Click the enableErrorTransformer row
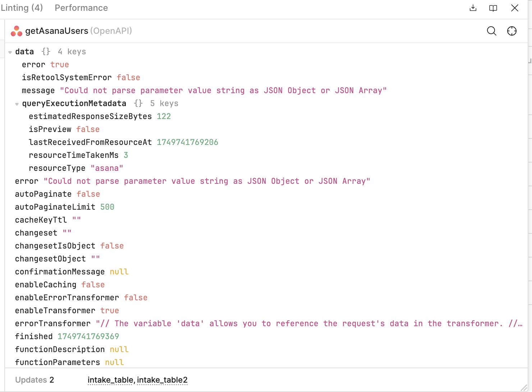Viewport: 532px width, 392px height. [x=81, y=298]
